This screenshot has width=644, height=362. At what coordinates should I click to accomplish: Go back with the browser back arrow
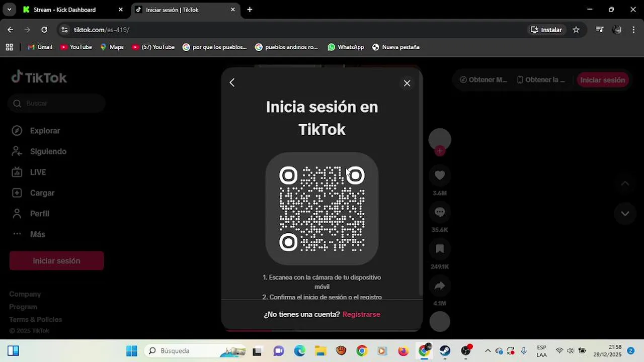click(x=11, y=30)
